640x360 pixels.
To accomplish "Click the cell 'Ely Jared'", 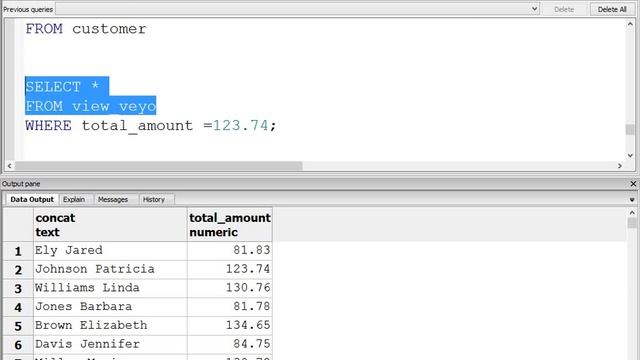I will tap(110, 251).
